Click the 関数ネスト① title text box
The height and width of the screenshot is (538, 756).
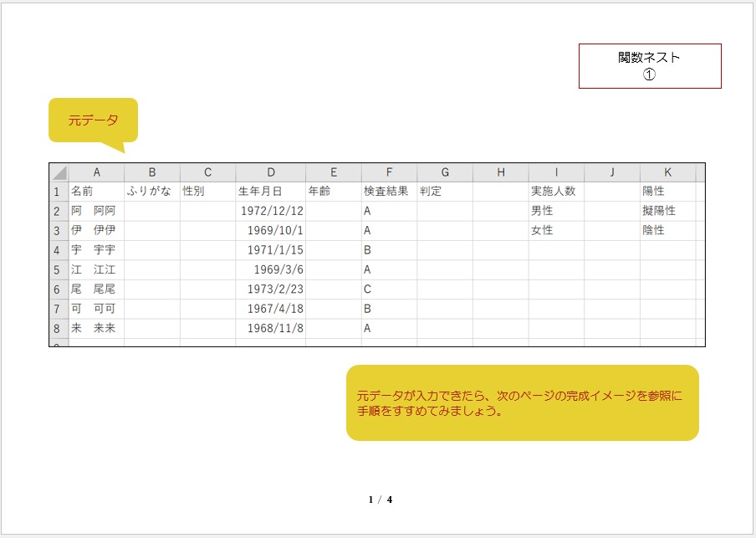tap(650, 66)
